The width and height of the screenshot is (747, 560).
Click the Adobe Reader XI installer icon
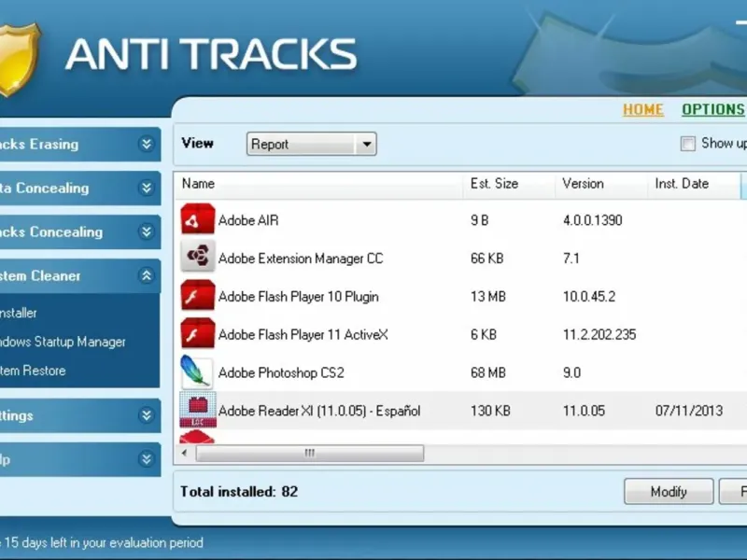pos(198,410)
